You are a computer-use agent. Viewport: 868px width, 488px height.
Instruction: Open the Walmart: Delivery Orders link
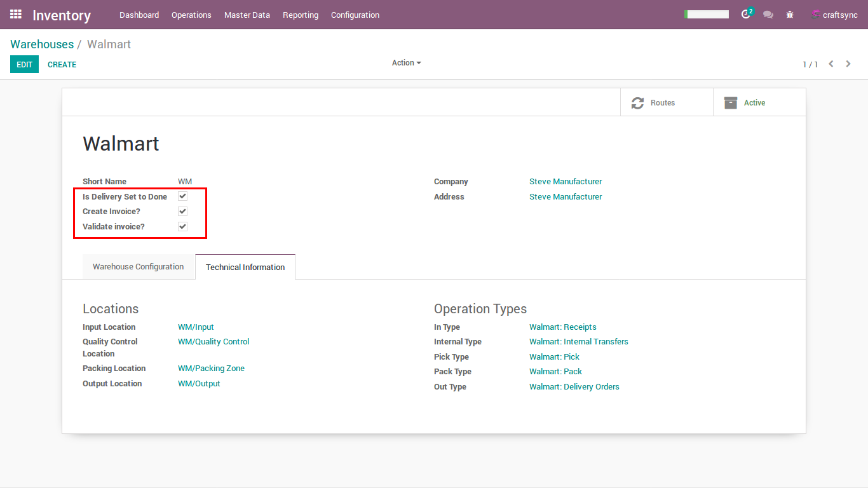(x=574, y=386)
